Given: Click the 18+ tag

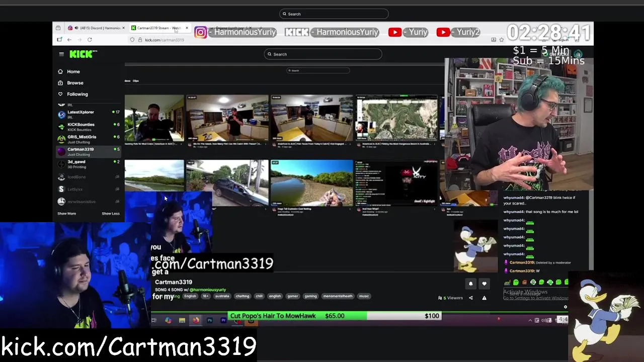Looking at the screenshot, I should (205, 296).
